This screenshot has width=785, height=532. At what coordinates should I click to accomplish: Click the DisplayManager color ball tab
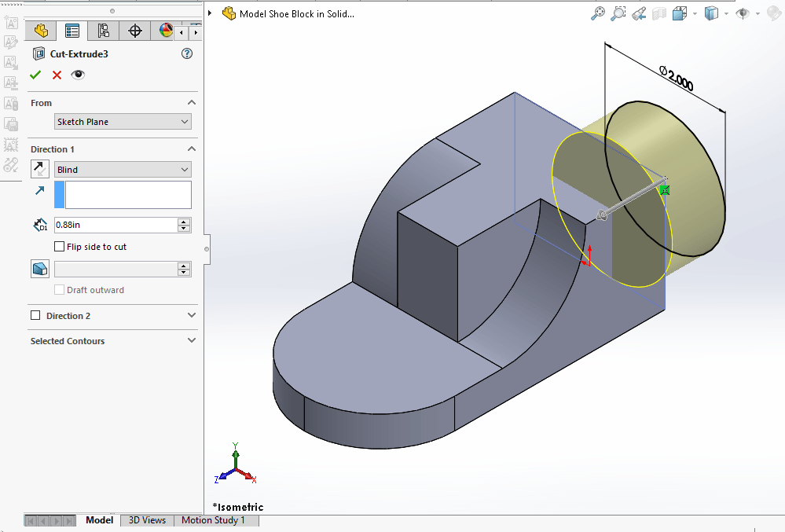166,31
